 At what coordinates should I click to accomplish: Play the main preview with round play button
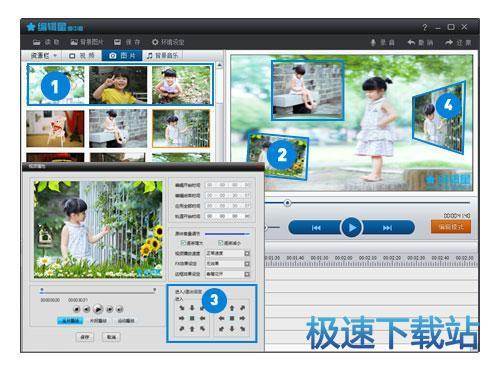[351, 228]
